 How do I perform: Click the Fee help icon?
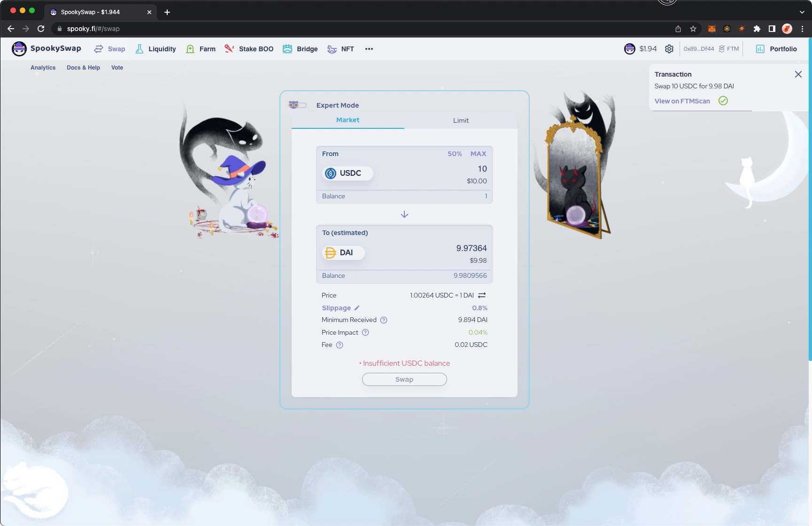click(340, 345)
